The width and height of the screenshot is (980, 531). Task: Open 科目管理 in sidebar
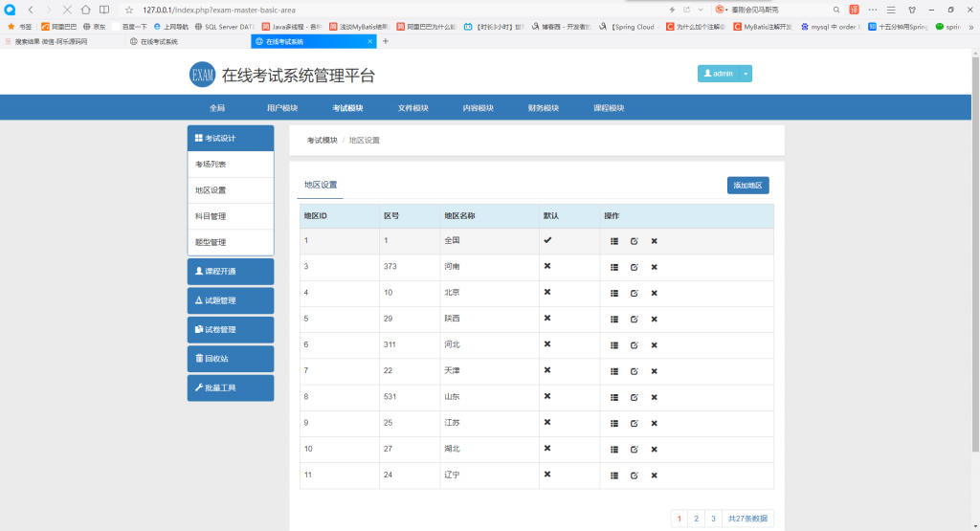coord(231,216)
